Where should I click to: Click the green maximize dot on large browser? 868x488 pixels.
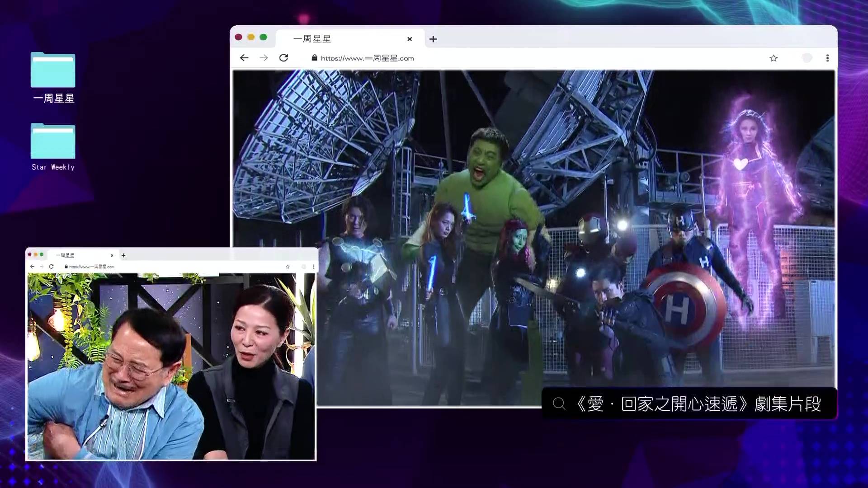(x=264, y=37)
